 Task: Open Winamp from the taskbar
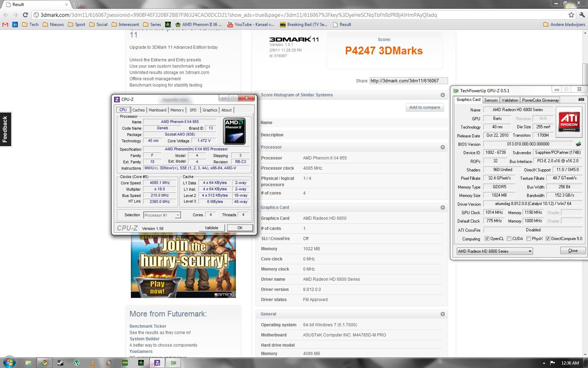109,363
